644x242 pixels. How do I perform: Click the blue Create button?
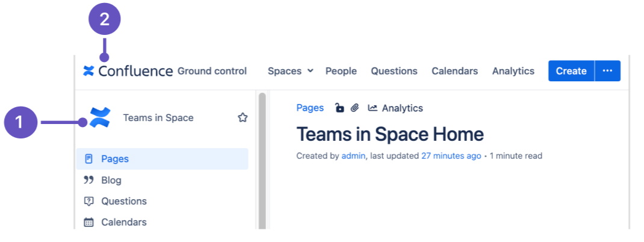[571, 71]
